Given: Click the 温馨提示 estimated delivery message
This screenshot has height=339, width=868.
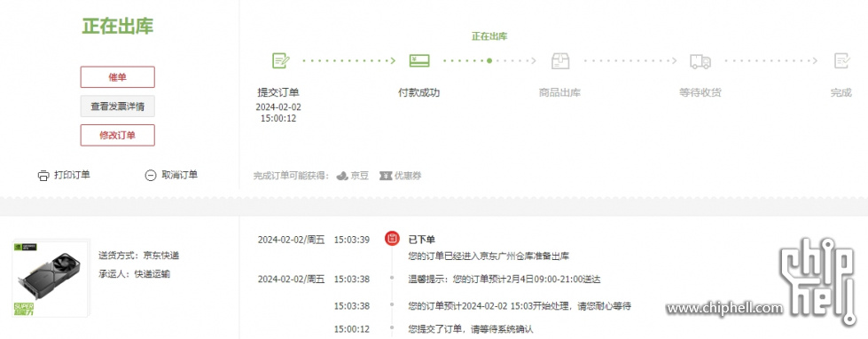Looking at the screenshot, I should click(x=504, y=280).
